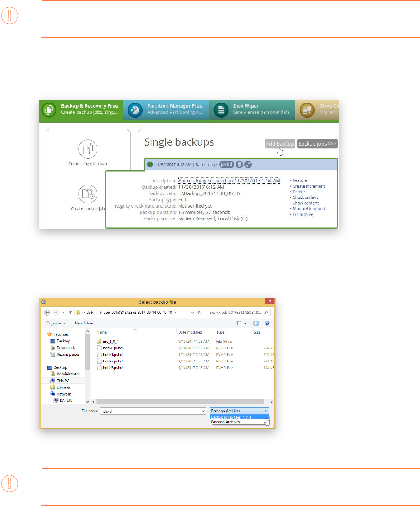Click the Add Backup button
The width and height of the screenshot is (420, 506).
[280, 144]
